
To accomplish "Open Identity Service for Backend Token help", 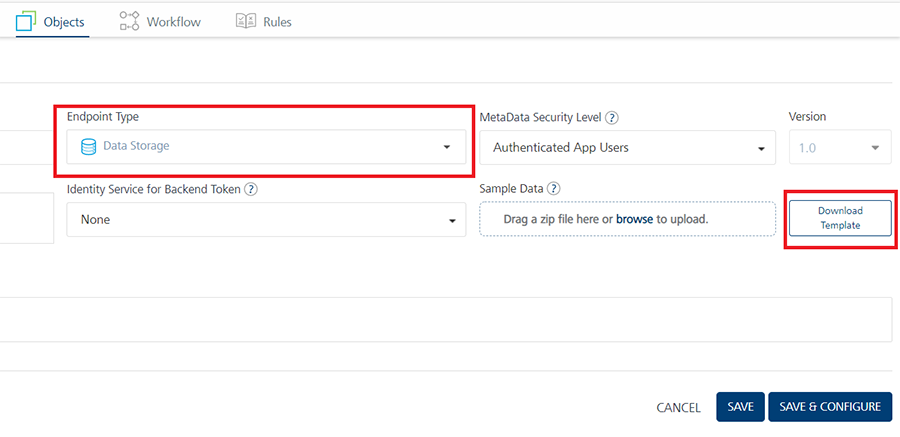I will click(251, 188).
